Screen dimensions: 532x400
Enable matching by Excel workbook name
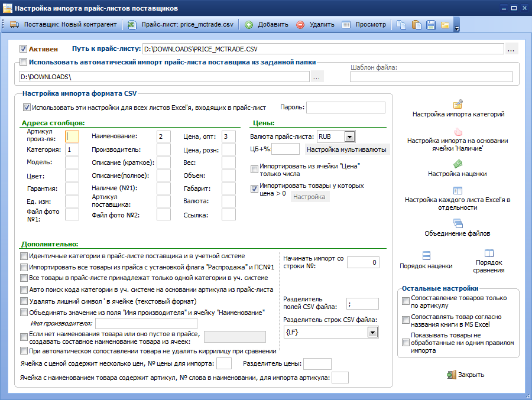[406, 320]
